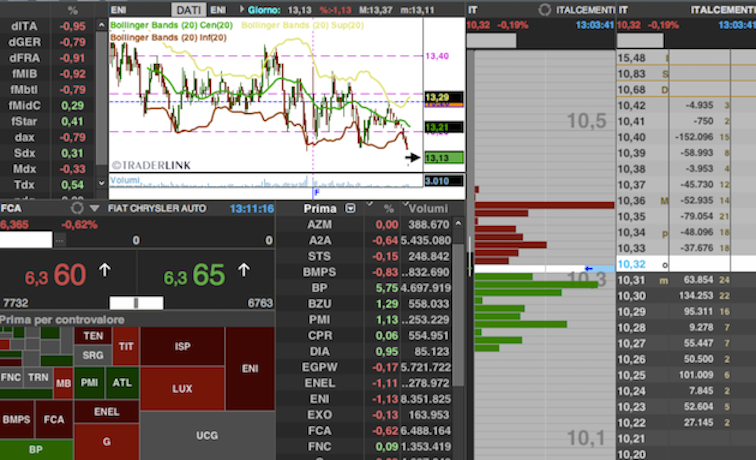Click the Bollinger Bands Cen(20) legend
The height and width of the screenshot is (460, 756).
click(171, 25)
